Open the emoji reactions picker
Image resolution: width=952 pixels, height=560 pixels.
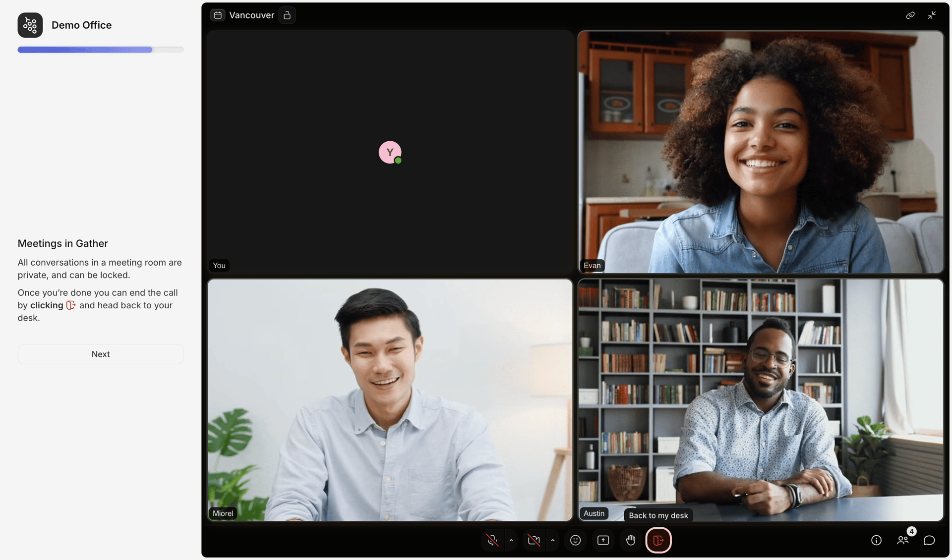click(575, 540)
